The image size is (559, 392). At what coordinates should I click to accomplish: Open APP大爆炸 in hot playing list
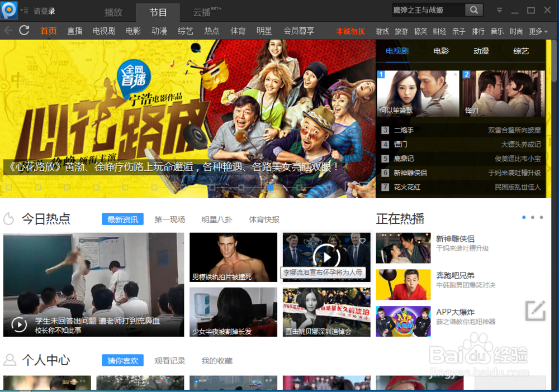click(435, 321)
